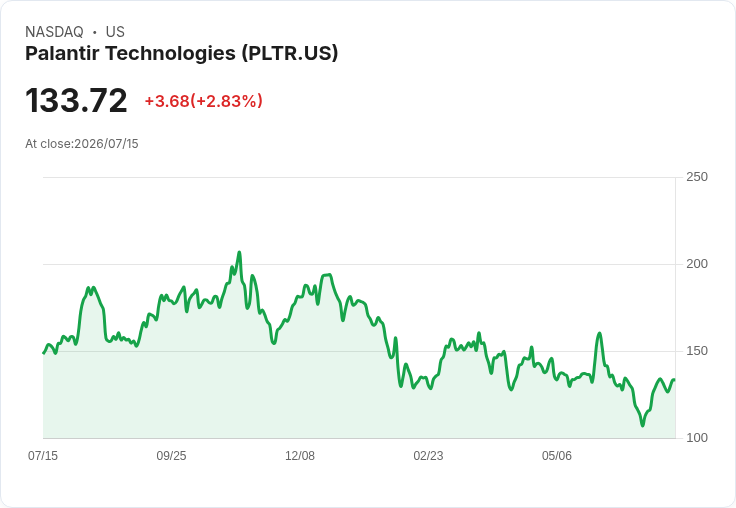This screenshot has height=508, width=736.
Task: Click the dot separator between NASDAQ and US
Action: pos(94,32)
